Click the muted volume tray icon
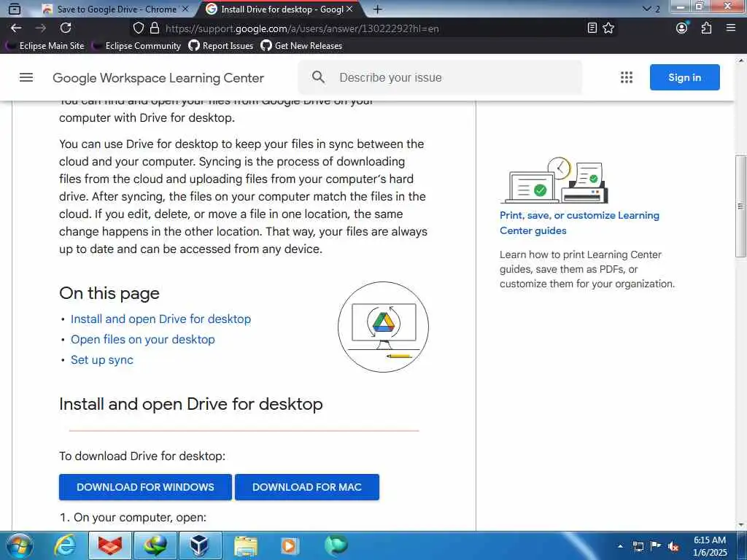The image size is (747, 560). [x=673, y=546]
